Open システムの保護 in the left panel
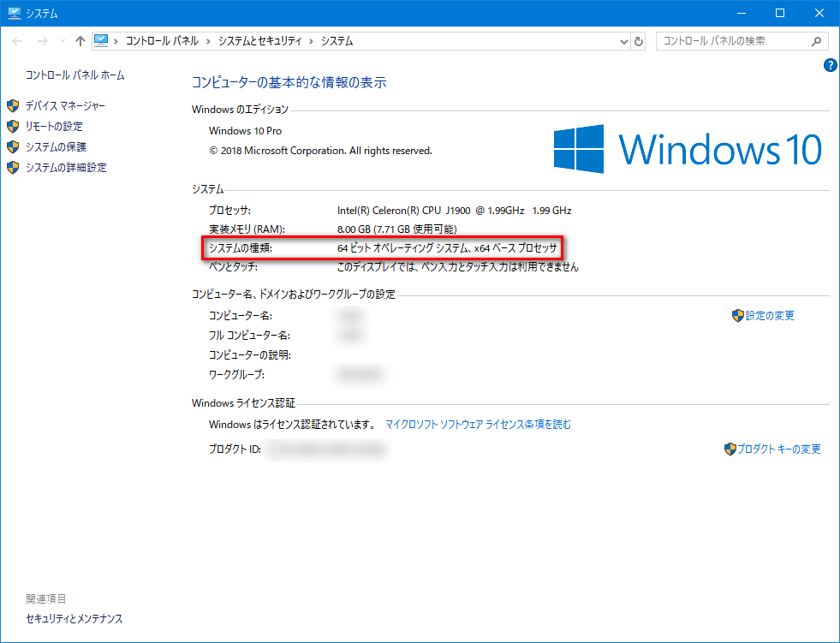840x643 pixels. 56,146
